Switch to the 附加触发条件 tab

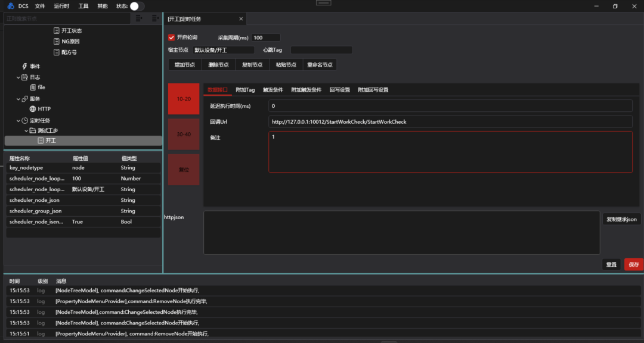[x=306, y=90]
